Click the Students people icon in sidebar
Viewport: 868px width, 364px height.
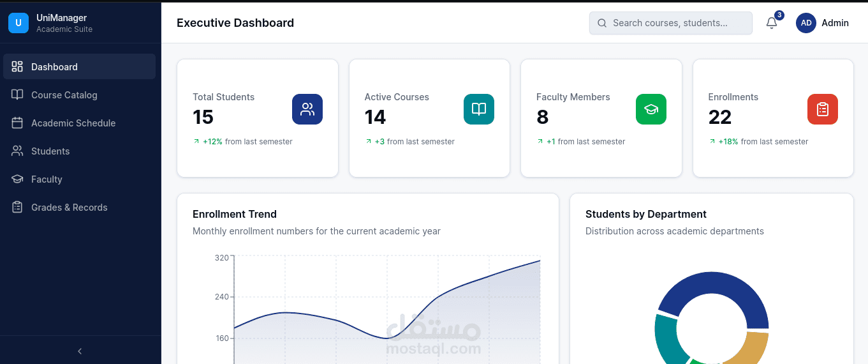pyautogui.click(x=17, y=151)
